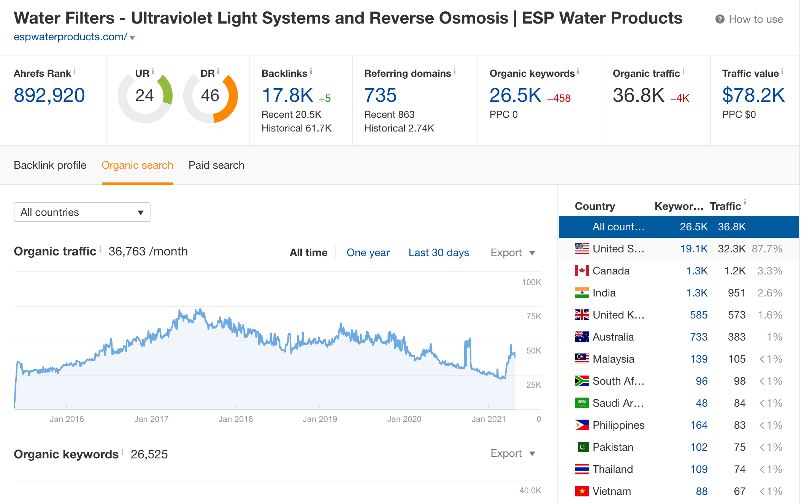The image size is (812, 504).
Task: Open Australia keywords count 733
Action: click(699, 337)
